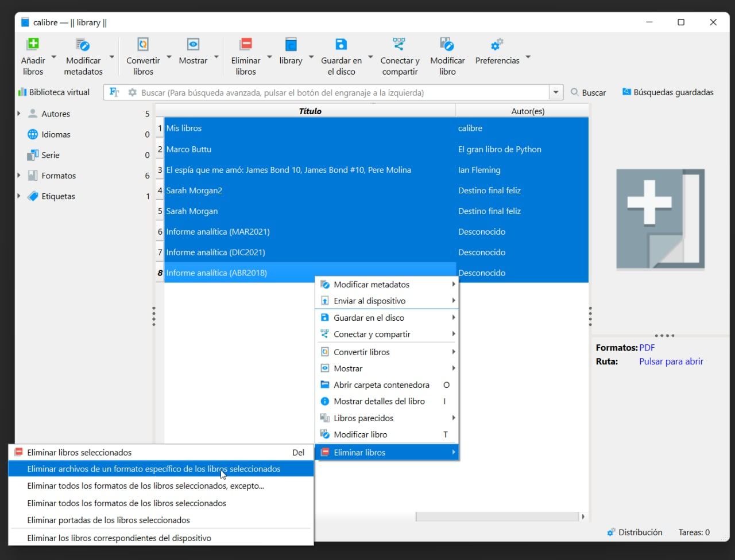Open Preferencias gear icon

coord(497,45)
